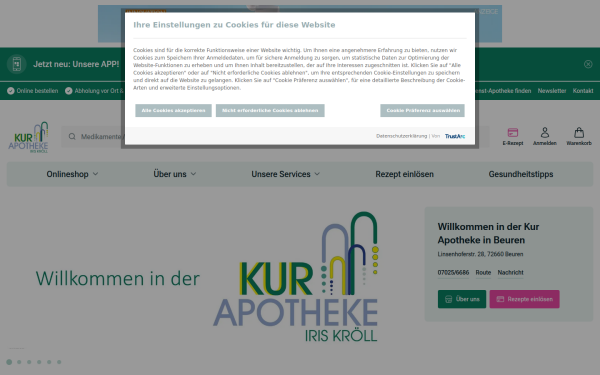Open the Newsletter link
Image resolution: width=600 pixels, height=375 pixels.
point(552,91)
